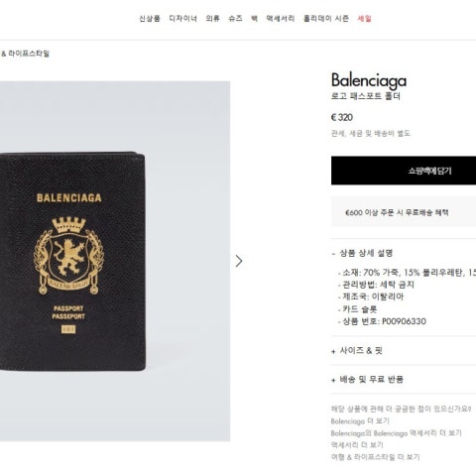
Task: Collapse the 상품 상세 설명 section
Action: pos(362,253)
